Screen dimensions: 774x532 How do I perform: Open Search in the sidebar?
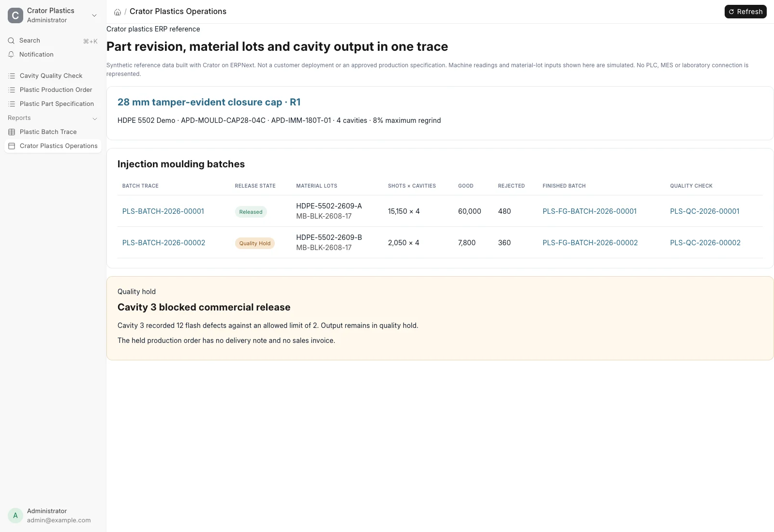pos(53,41)
